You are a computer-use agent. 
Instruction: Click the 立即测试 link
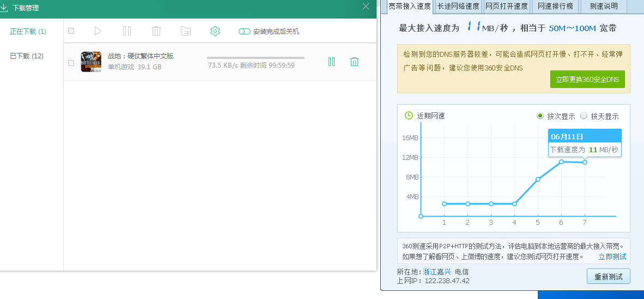coord(612,256)
